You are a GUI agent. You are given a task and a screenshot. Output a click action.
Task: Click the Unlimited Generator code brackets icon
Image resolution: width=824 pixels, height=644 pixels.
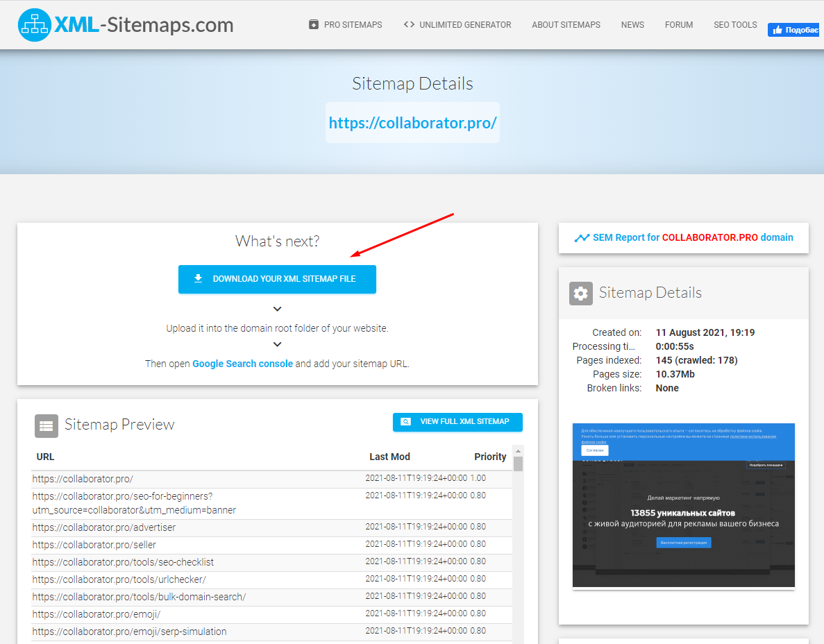tap(408, 24)
